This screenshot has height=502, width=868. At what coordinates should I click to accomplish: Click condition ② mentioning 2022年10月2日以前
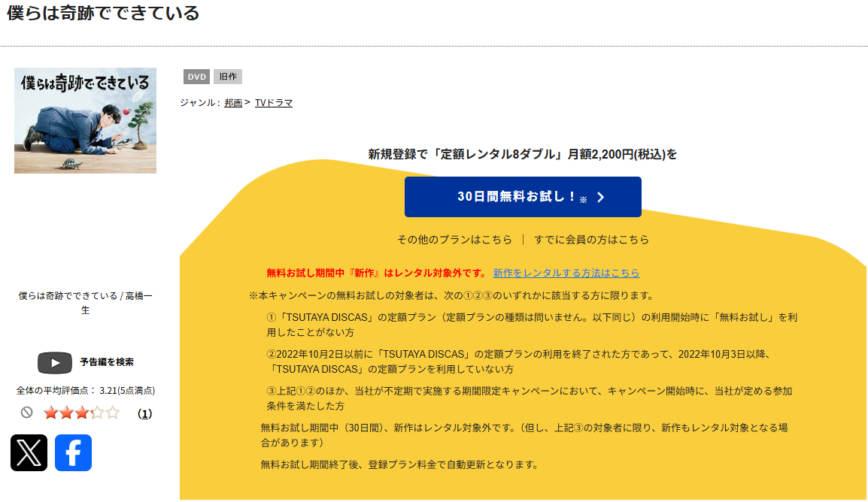(519, 361)
